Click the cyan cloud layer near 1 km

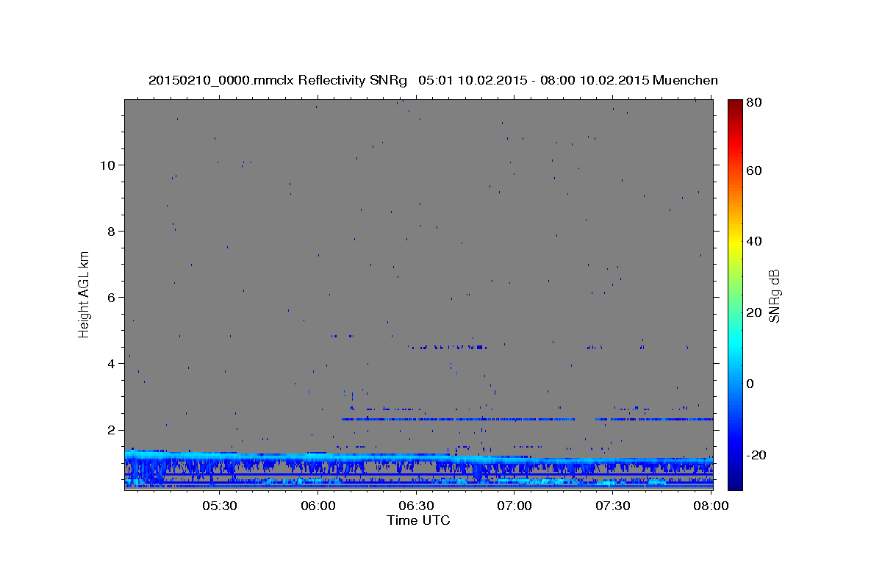pyautogui.click(x=418, y=458)
